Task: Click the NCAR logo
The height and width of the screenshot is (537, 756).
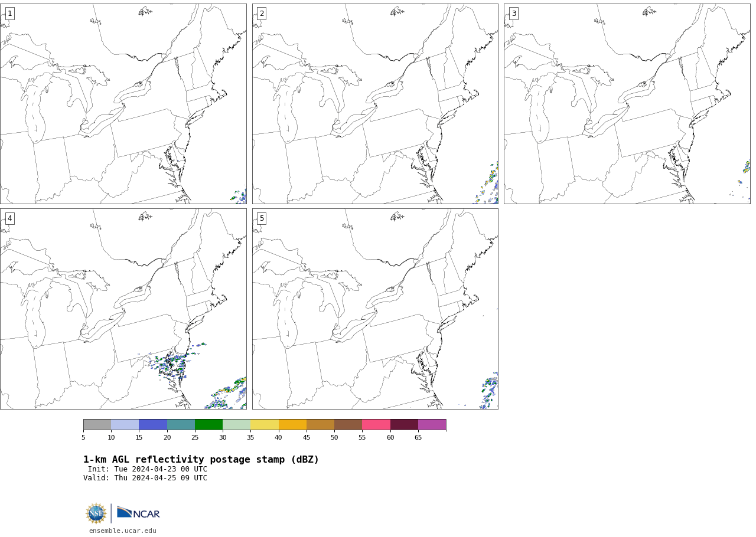Action: tap(138, 513)
